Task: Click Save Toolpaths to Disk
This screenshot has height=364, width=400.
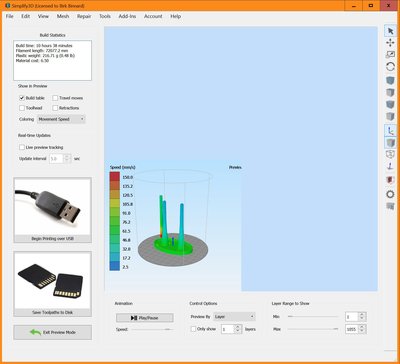Action: pyautogui.click(x=52, y=284)
